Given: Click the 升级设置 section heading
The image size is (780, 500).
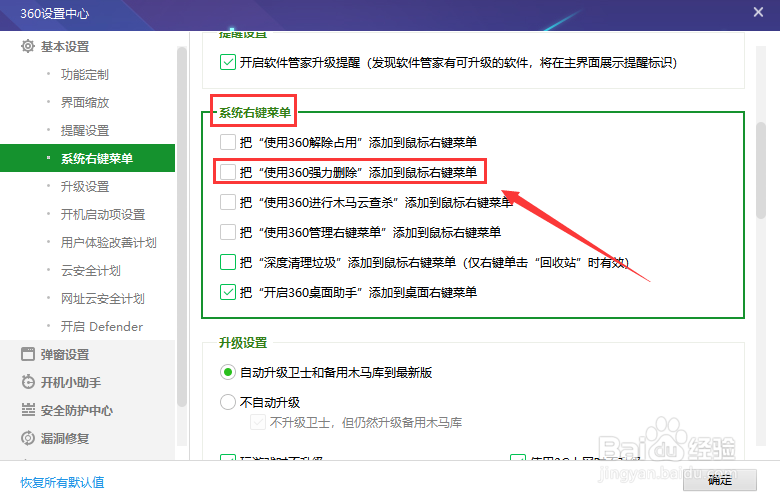Looking at the screenshot, I should coord(243,343).
